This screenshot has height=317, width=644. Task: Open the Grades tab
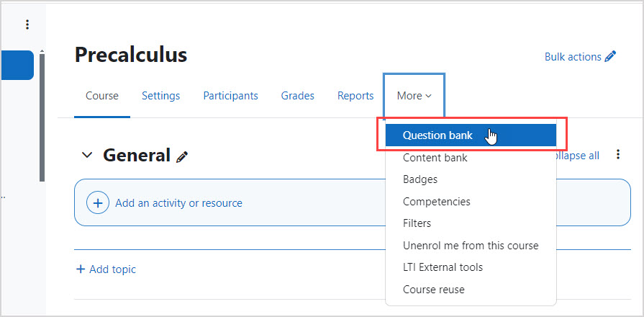click(297, 96)
